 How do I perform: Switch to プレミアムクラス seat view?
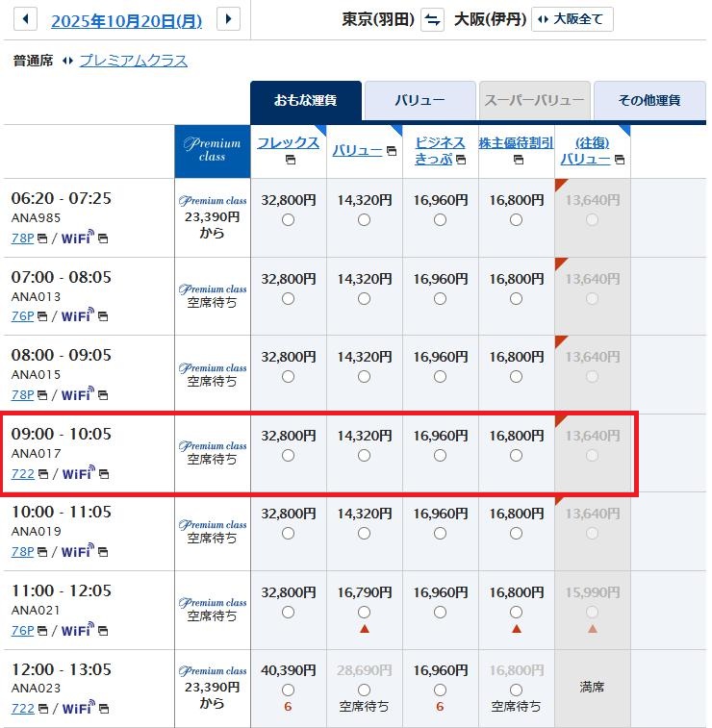pyautogui.click(x=133, y=61)
